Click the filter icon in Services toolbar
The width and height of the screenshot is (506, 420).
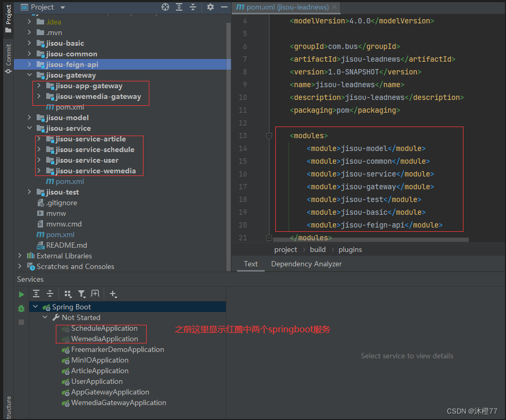(x=82, y=294)
